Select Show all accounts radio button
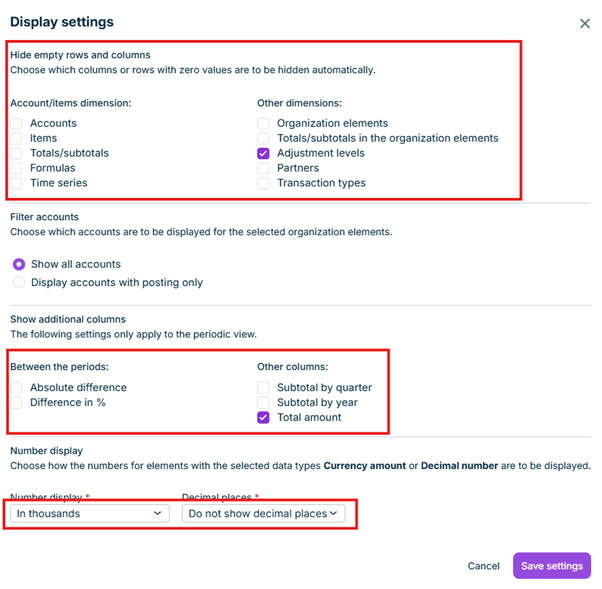 point(19,264)
